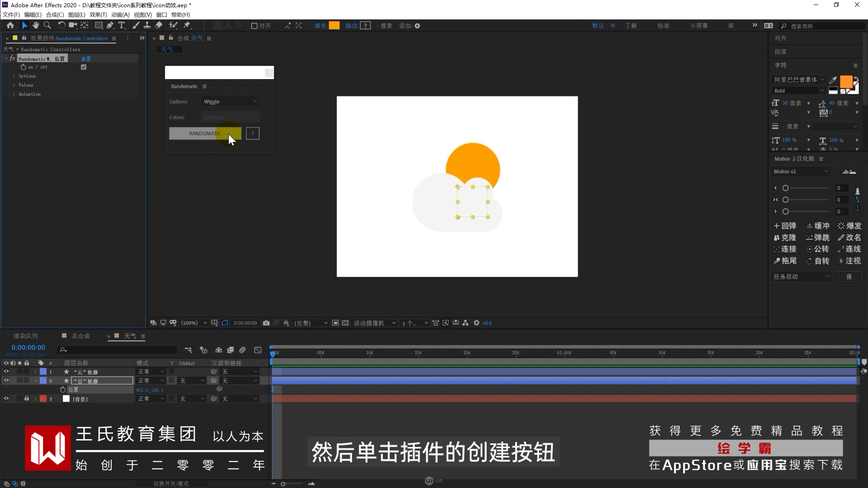Open the Wiggle options dropdown
This screenshot has width=868, height=488.
pos(230,102)
